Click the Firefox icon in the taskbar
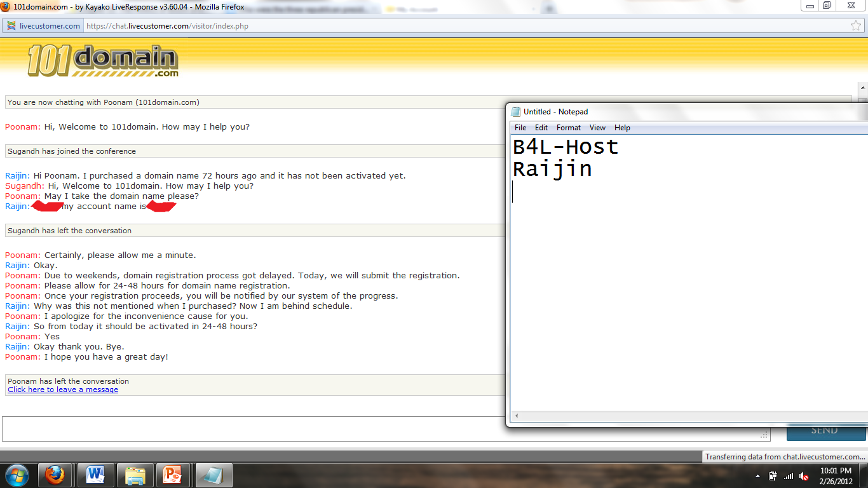This screenshot has width=868, height=488. (55, 475)
